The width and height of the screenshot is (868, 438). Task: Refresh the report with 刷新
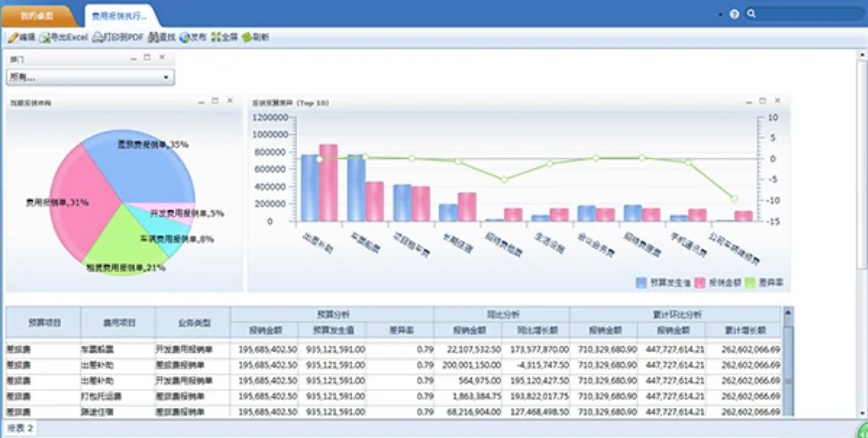point(255,37)
